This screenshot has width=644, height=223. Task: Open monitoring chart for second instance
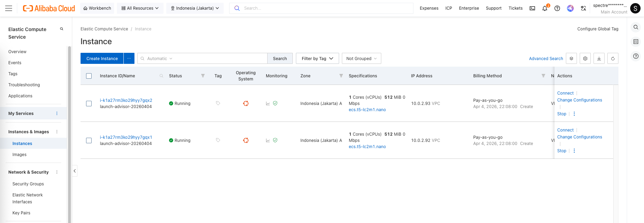point(268,140)
